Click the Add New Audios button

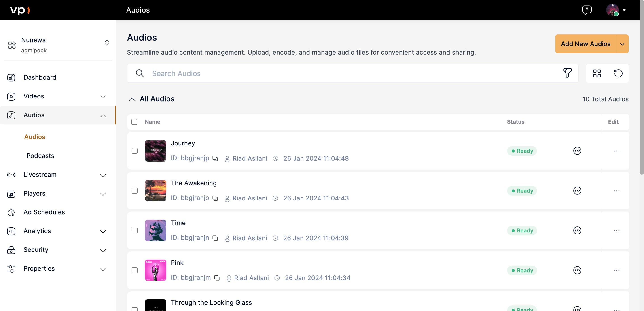585,44
